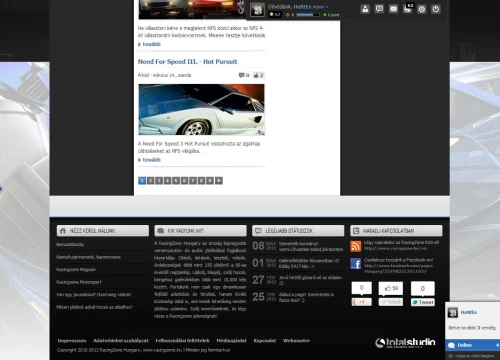Image resolution: width=500 pixels, height=360 pixels.
Task: Click the user avatar in top bar
Action: coord(257,10)
